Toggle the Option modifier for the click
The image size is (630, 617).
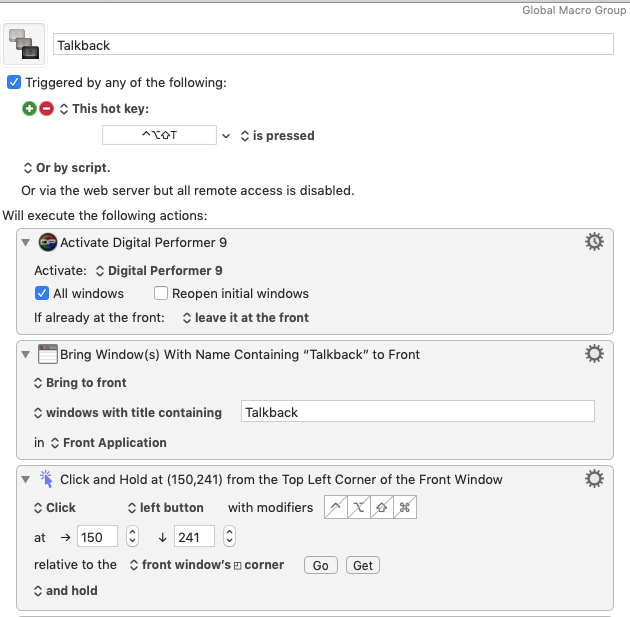[359, 507]
